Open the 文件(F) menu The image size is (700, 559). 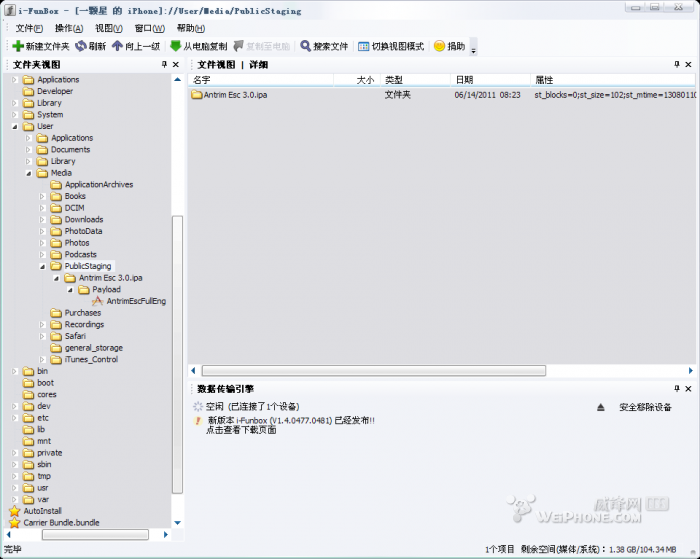point(29,28)
